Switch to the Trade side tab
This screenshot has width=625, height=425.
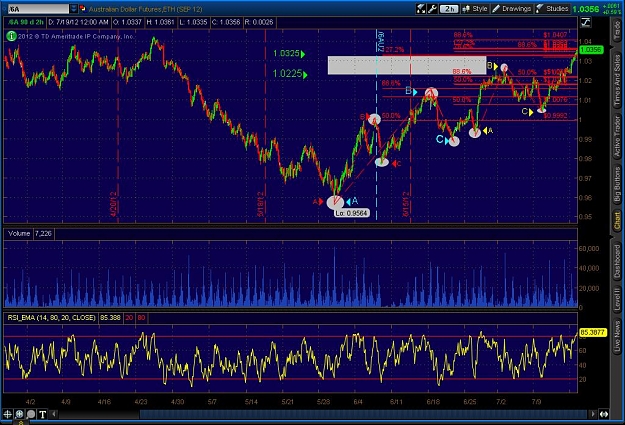(x=617, y=31)
